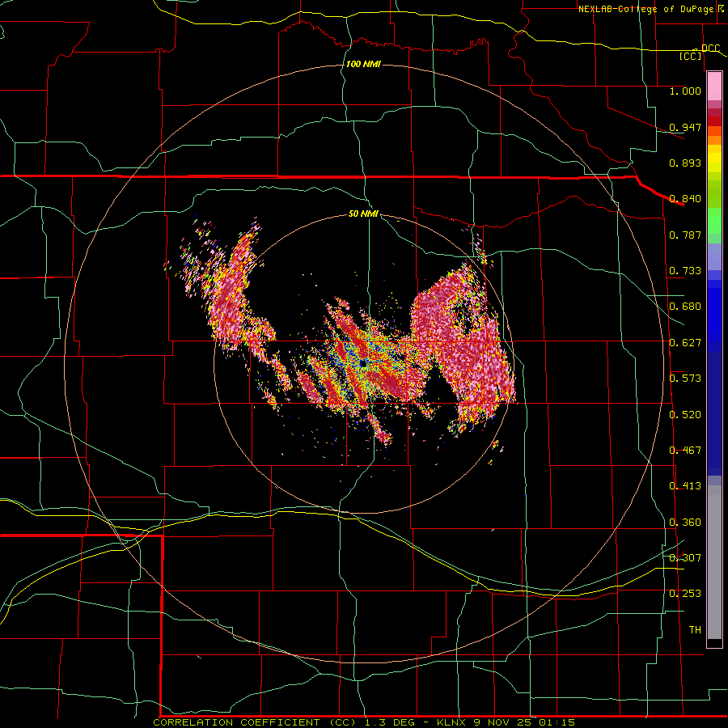The width and height of the screenshot is (728, 728).
Task: Click the "0.520" color scale value
Action: (685, 415)
